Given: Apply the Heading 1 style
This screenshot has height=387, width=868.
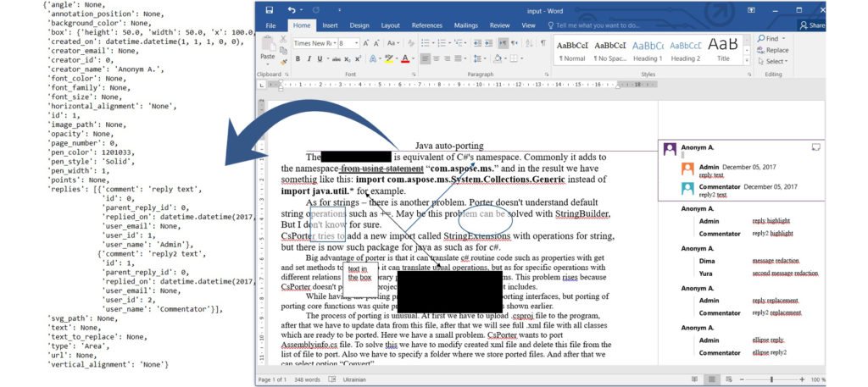Looking at the screenshot, I should [x=648, y=50].
